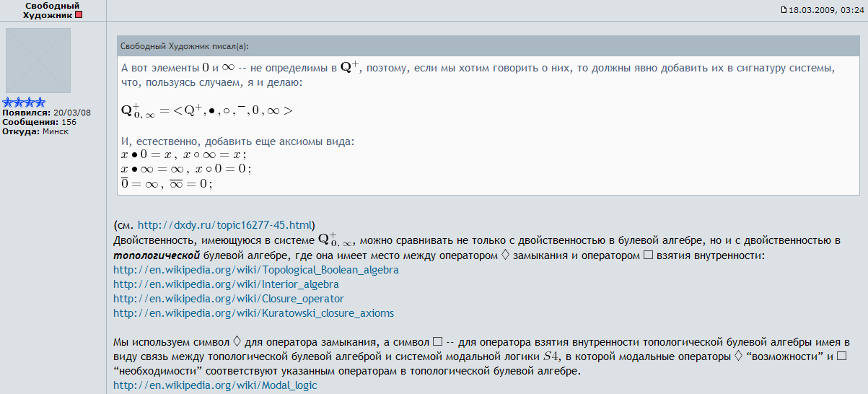Click the user avatar placeholder image
The image size is (868, 394).
[x=38, y=61]
